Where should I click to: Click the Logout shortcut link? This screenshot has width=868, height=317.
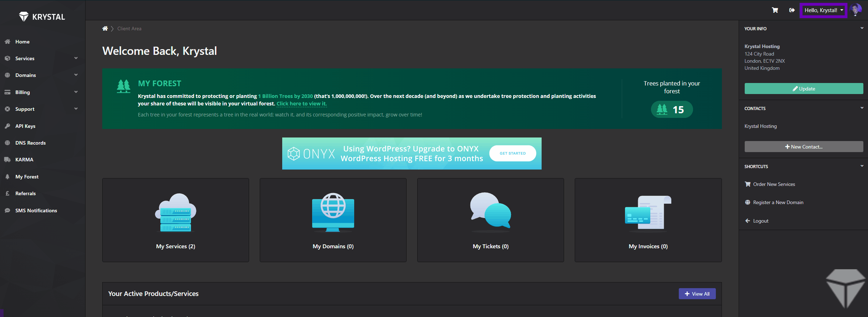[761, 221]
